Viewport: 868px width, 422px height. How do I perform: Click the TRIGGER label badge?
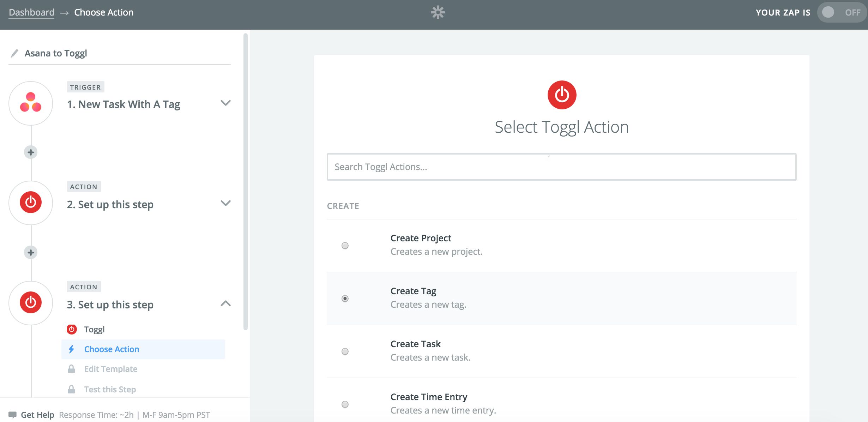[x=85, y=87]
